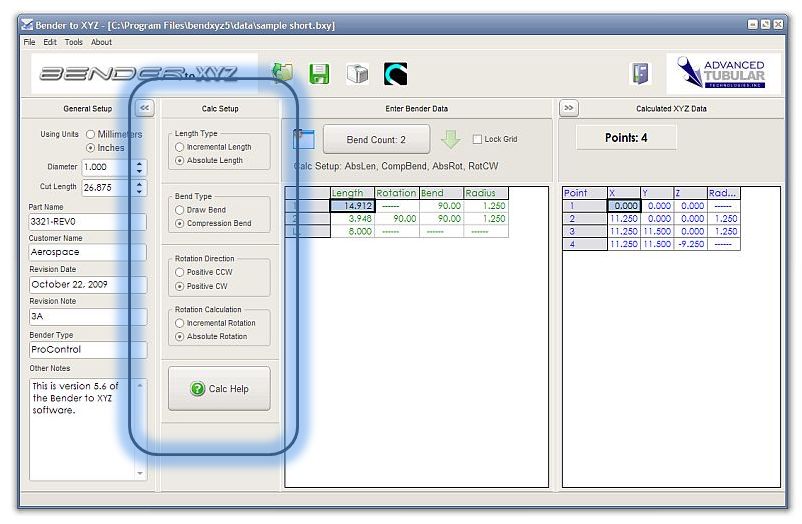Click the 3D box toolbar icon
Screen dimensions: 802x524
click(357, 74)
